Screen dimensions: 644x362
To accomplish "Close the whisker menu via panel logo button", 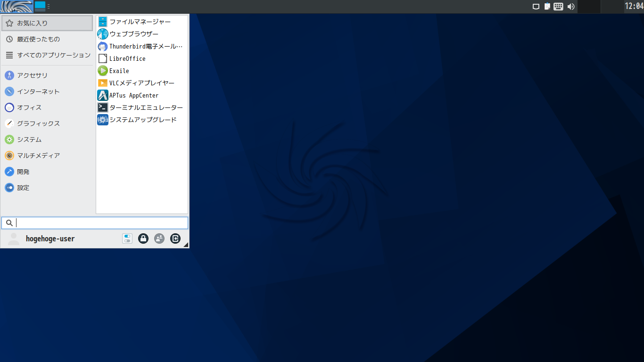I will (x=17, y=7).
